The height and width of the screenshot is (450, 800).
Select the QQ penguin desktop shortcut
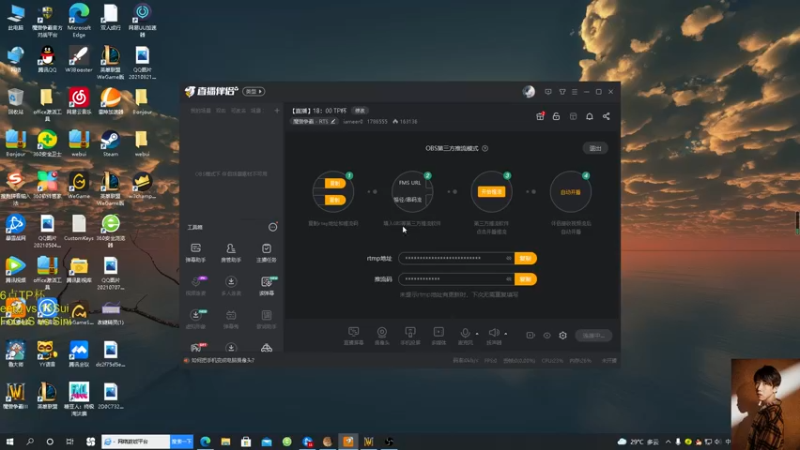tap(47, 59)
